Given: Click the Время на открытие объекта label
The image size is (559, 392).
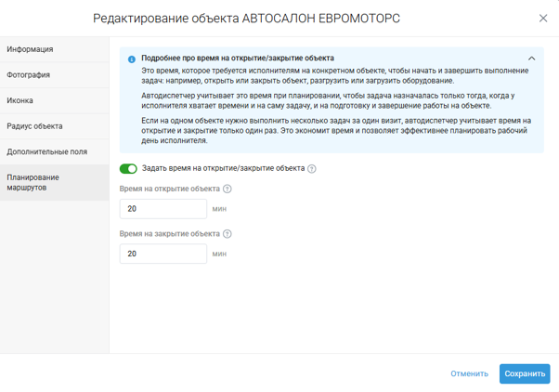Looking at the screenshot, I should 170,189.
